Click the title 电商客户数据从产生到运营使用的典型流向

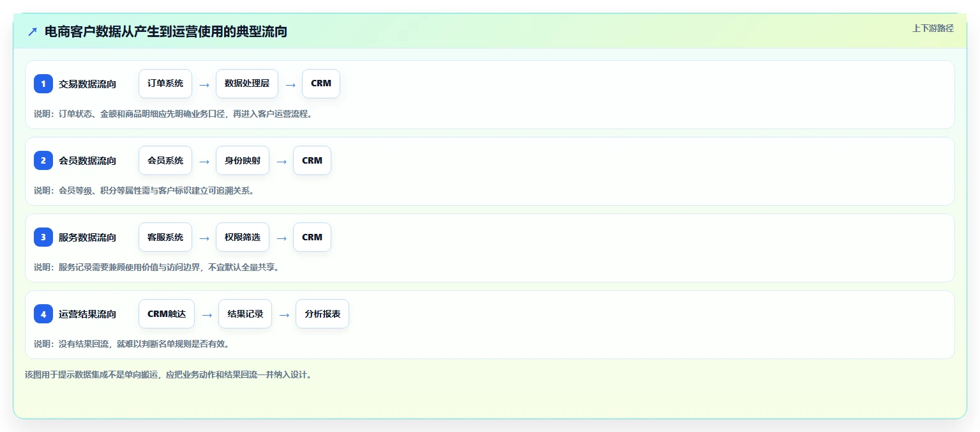tap(166, 32)
